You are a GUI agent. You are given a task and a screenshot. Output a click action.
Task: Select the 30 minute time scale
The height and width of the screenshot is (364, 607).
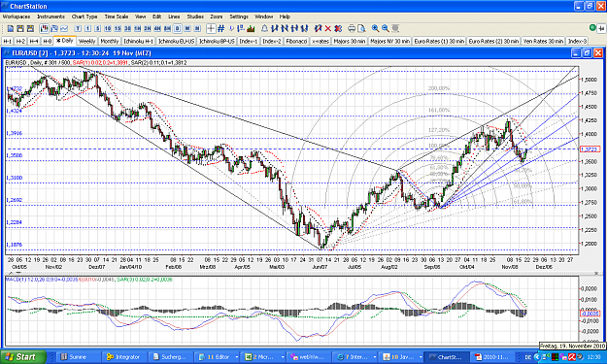127,28
